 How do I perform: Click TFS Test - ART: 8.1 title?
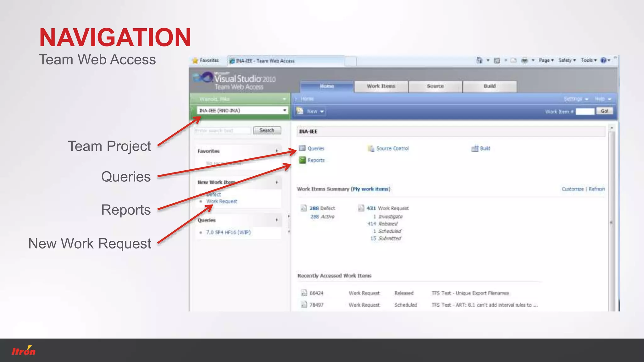pos(485,305)
